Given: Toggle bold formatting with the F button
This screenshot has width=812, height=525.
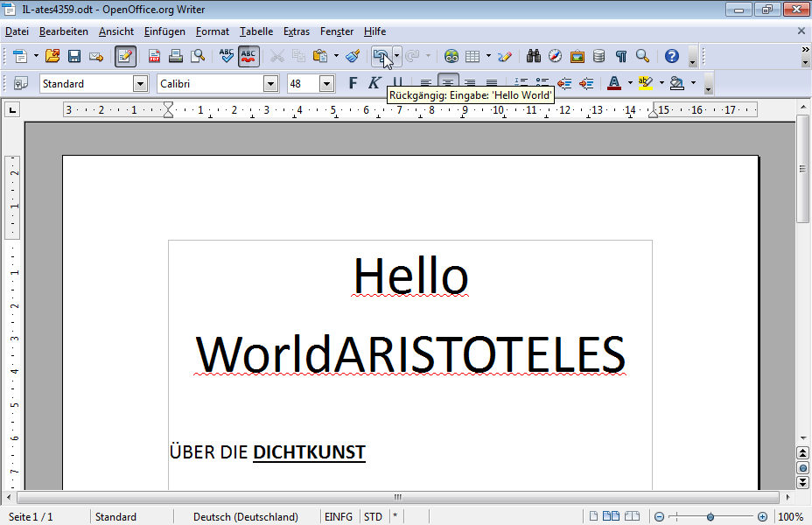Looking at the screenshot, I should pos(353,83).
